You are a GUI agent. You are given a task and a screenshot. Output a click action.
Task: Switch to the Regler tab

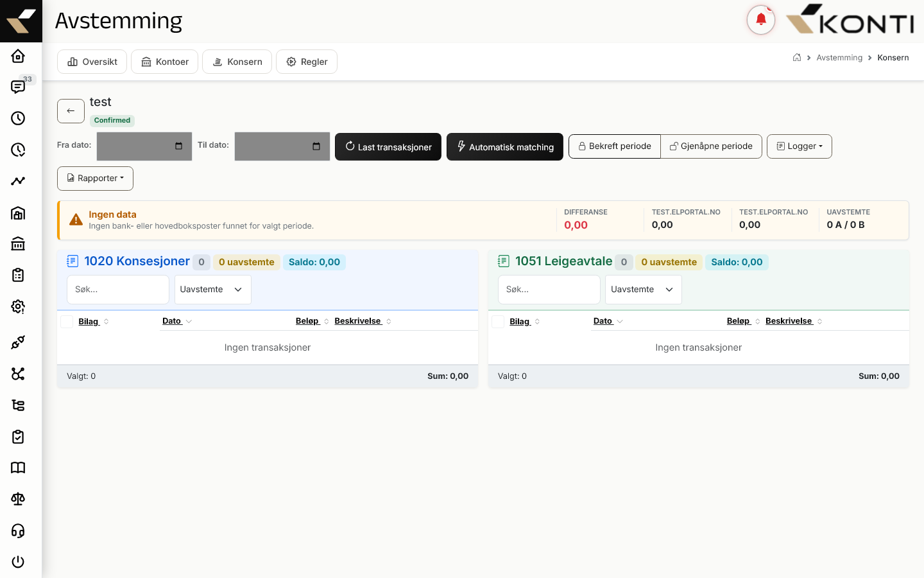(307, 62)
